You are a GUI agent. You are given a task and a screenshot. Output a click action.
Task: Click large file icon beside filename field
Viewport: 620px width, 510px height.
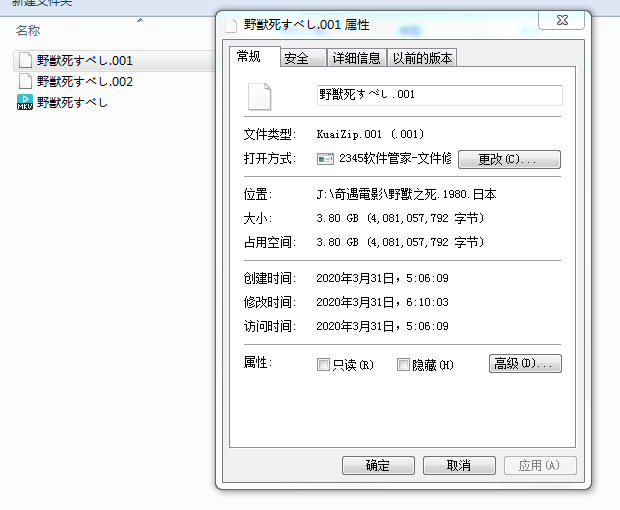click(259, 95)
